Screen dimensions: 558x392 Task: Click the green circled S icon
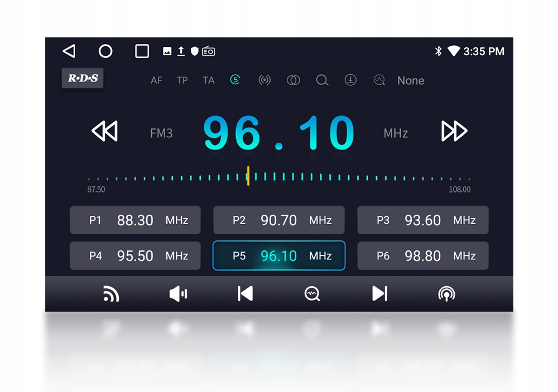[235, 80]
